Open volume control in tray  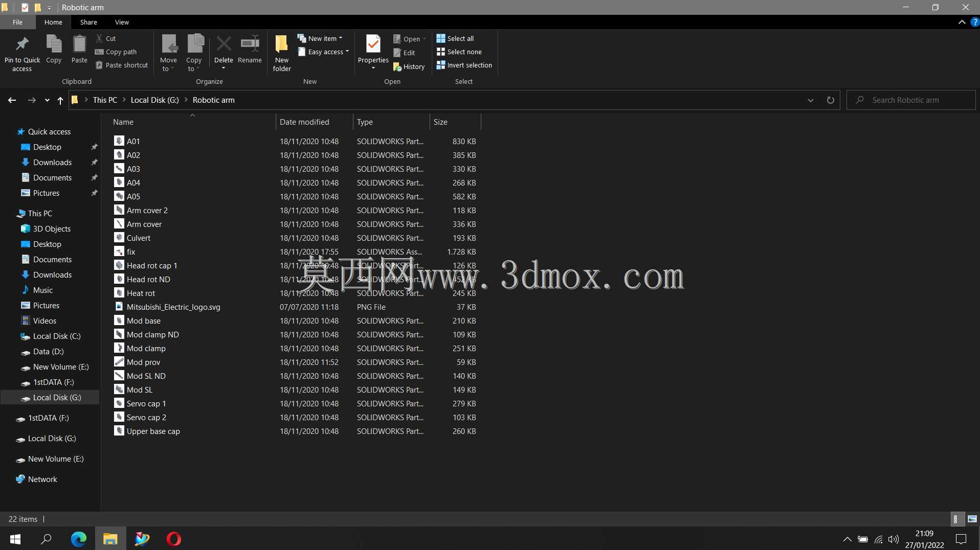pos(894,539)
